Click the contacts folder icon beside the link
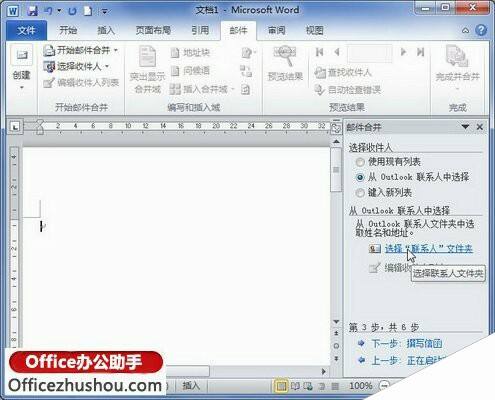The image size is (495, 400). point(375,249)
